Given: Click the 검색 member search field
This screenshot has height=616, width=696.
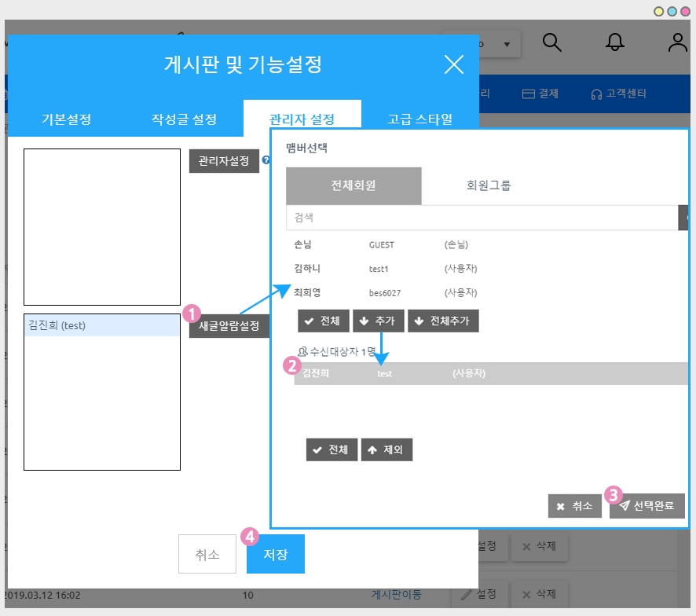Looking at the screenshot, I should click(x=481, y=218).
